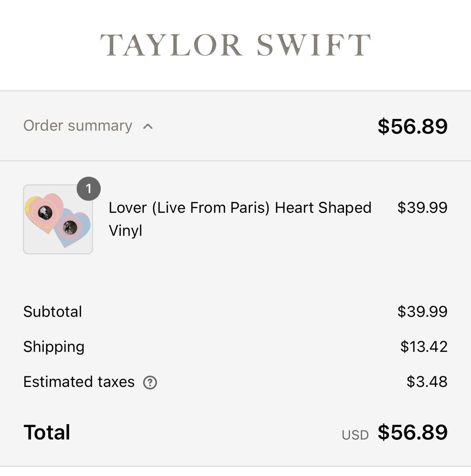Click the bold Total label
Viewport: 471px width, 476px height.
click(47, 432)
